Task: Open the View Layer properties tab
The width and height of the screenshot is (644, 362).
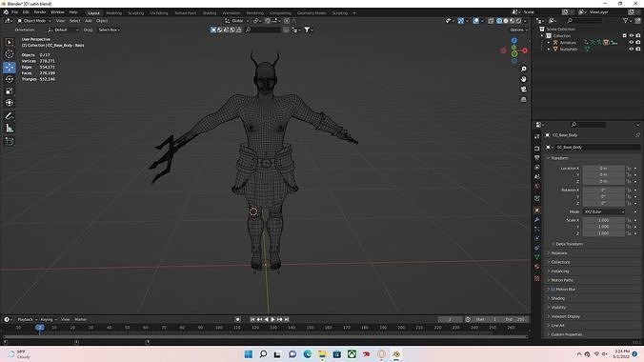Action: (x=536, y=168)
